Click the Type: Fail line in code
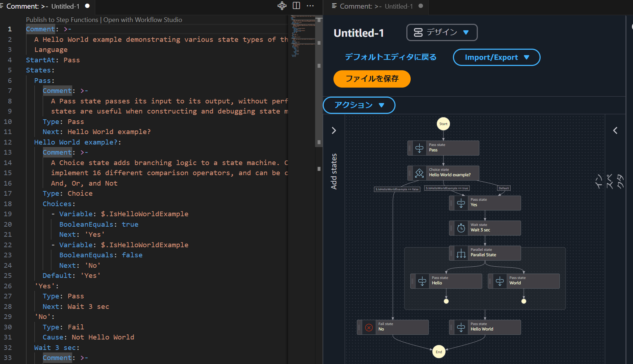Image resolution: width=633 pixels, height=364 pixels. (63, 327)
